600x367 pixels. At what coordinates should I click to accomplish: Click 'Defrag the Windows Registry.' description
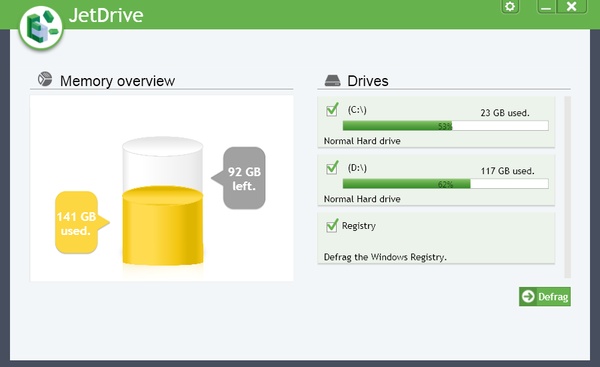385,257
